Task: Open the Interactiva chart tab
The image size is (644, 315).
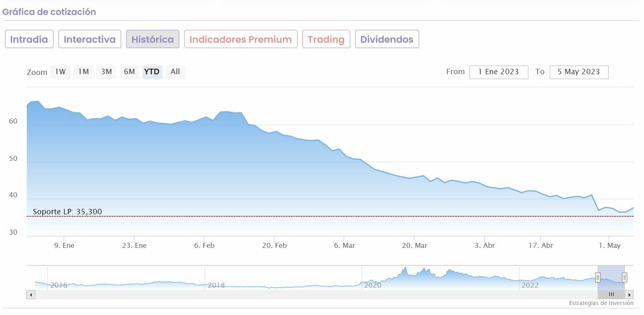Action: (x=90, y=39)
